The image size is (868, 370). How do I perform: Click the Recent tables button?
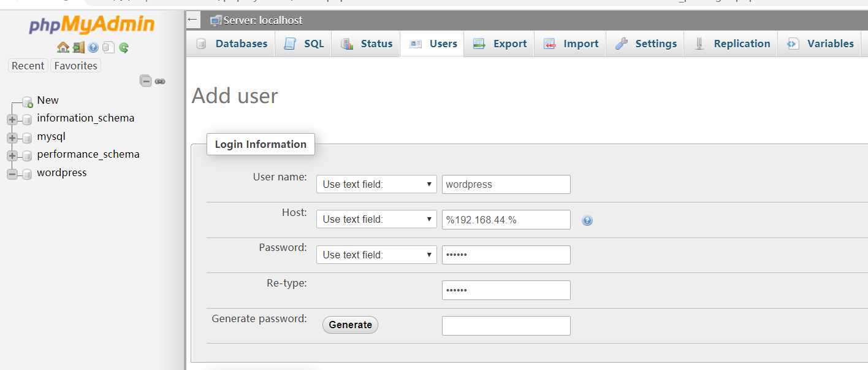click(x=28, y=66)
